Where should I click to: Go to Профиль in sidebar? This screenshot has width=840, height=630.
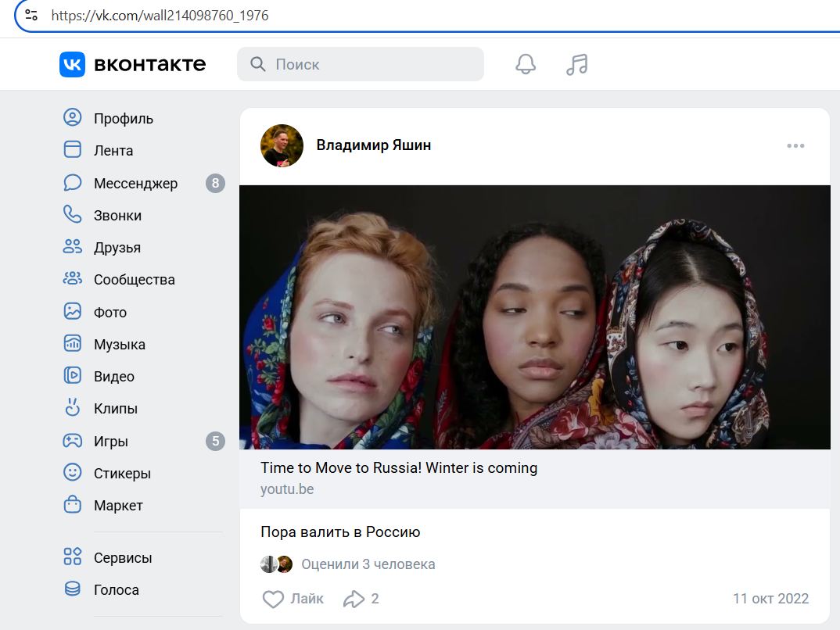click(x=123, y=119)
